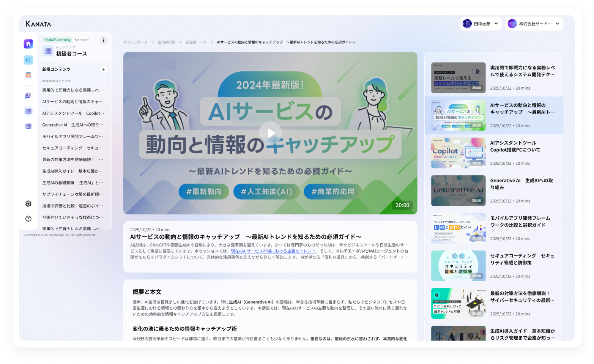Open the settings gear at the sidebar bottom

click(x=28, y=204)
